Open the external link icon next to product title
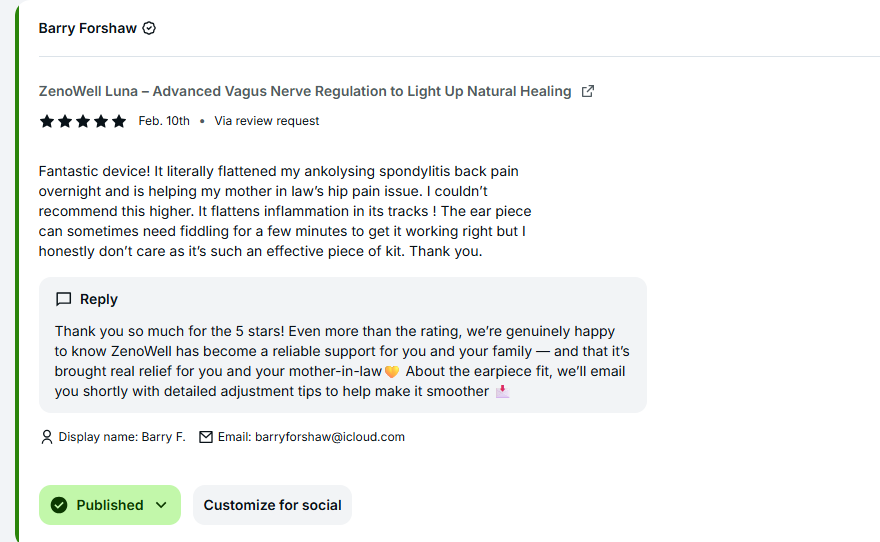The height and width of the screenshot is (542, 880). 588,91
